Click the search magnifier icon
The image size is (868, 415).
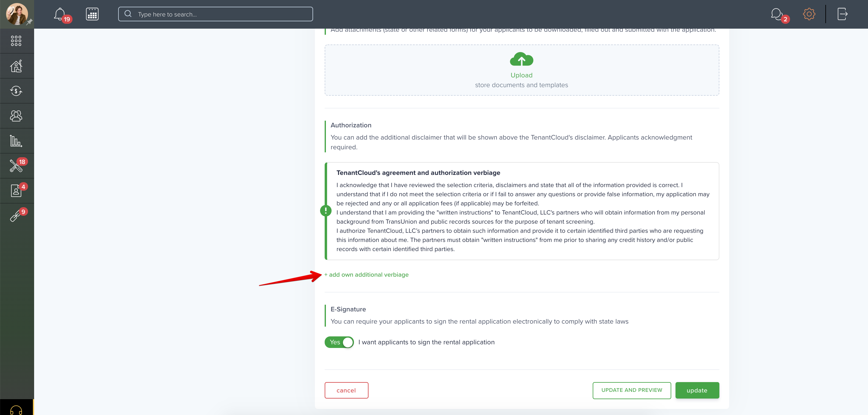click(x=128, y=14)
